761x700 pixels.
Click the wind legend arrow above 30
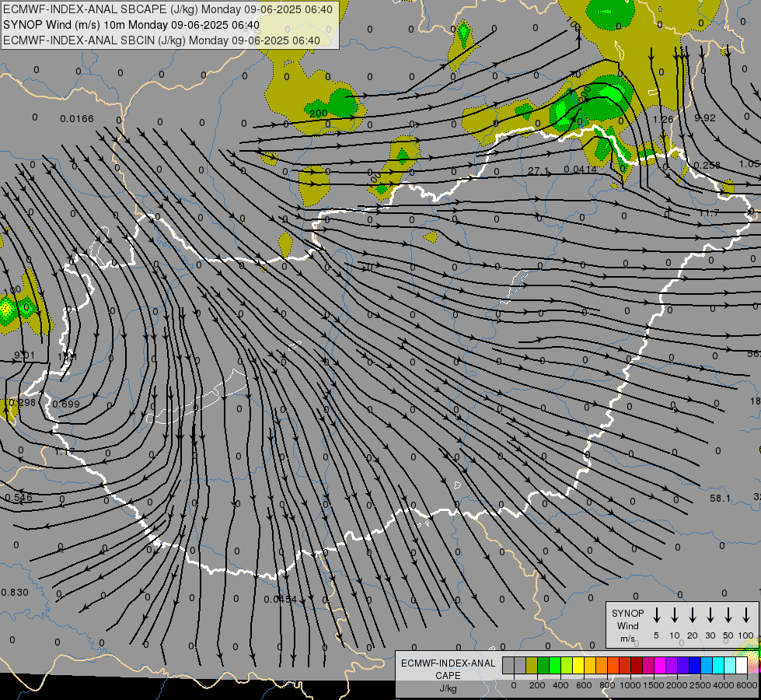click(710, 615)
